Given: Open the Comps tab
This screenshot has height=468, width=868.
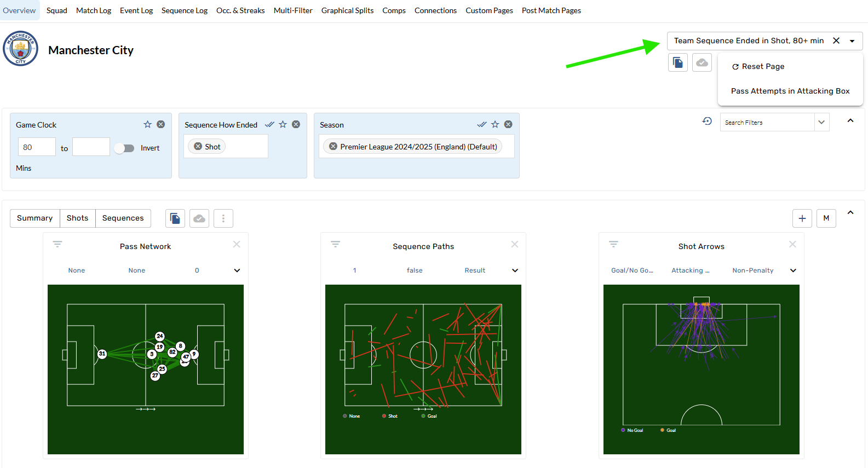Looking at the screenshot, I should click(394, 10).
